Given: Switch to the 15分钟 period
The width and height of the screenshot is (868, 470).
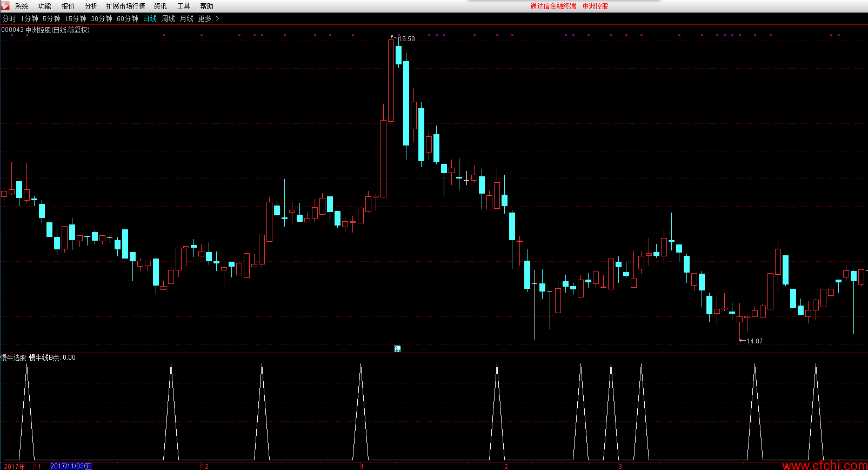Looking at the screenshot, I should click(76, 18).
